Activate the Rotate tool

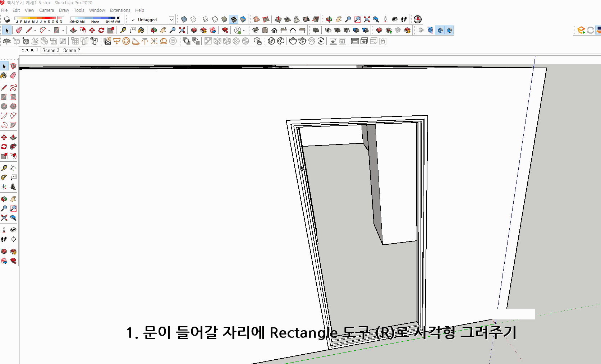[4, 146]
